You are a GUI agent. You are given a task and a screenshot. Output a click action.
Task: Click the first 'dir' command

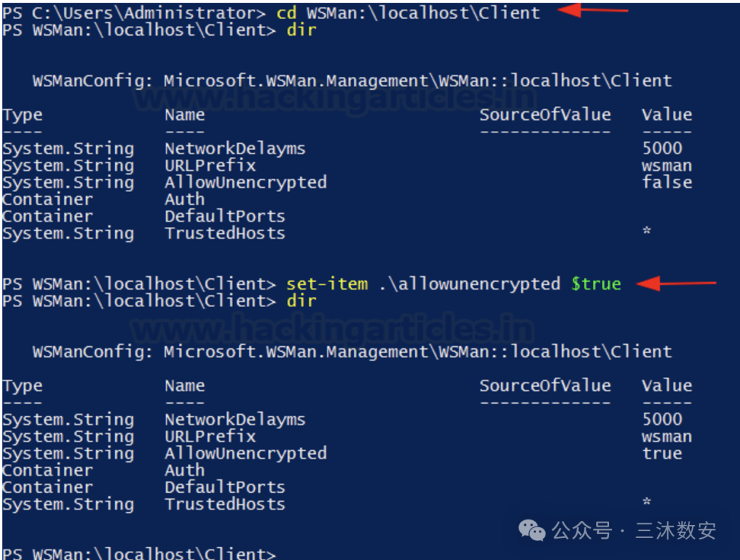click(301, 30)
